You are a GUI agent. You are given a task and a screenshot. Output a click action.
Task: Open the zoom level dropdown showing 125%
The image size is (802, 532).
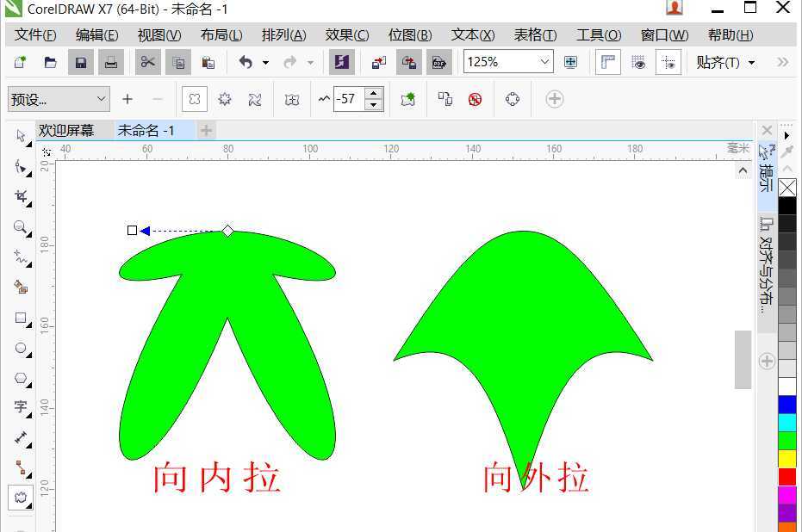(x=544, y=61)
